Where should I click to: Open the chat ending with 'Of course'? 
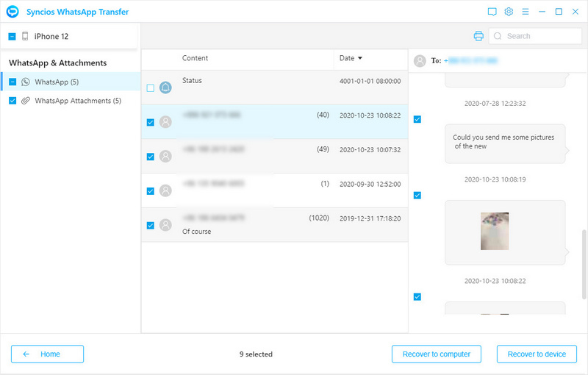coord(274,225)
